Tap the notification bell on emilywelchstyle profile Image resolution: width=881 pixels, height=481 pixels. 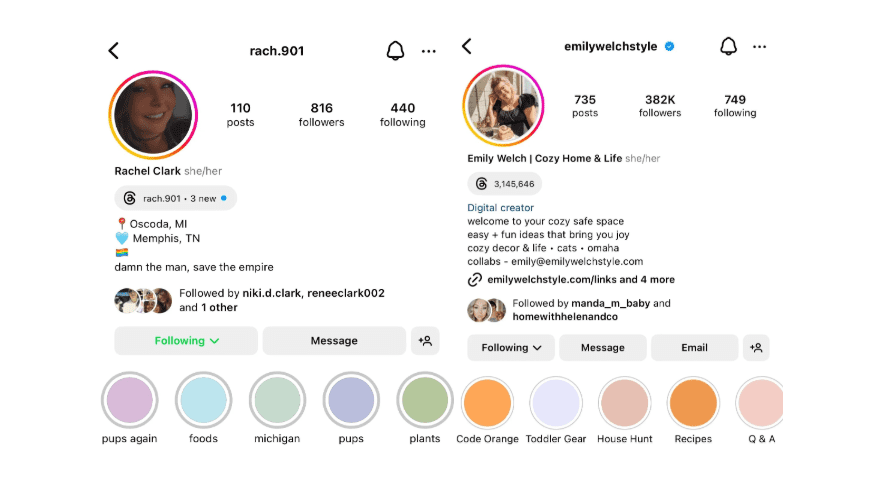point(728,46)
